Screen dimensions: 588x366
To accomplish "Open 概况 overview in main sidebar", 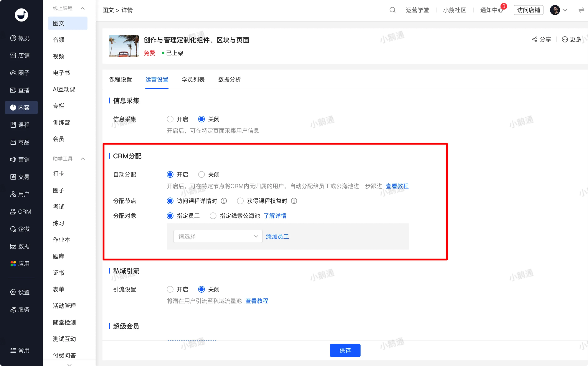I will (x=20, y=38).
